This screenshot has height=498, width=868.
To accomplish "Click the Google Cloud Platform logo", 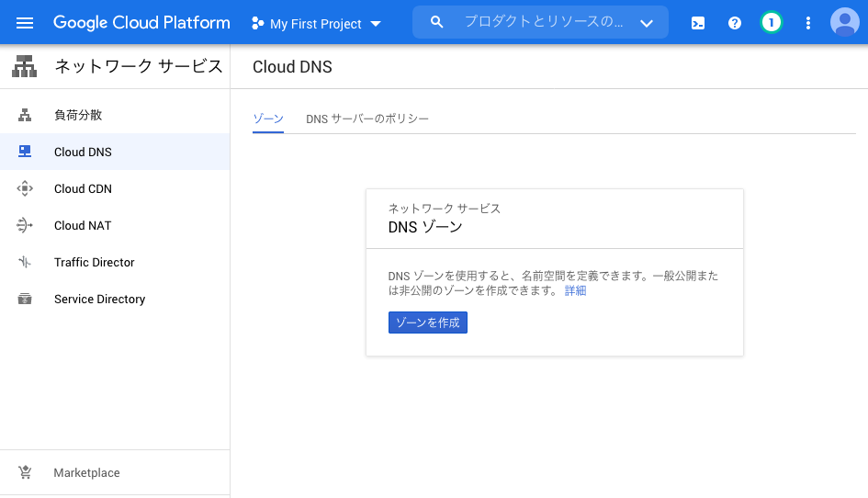I will [x=141, y=23].
